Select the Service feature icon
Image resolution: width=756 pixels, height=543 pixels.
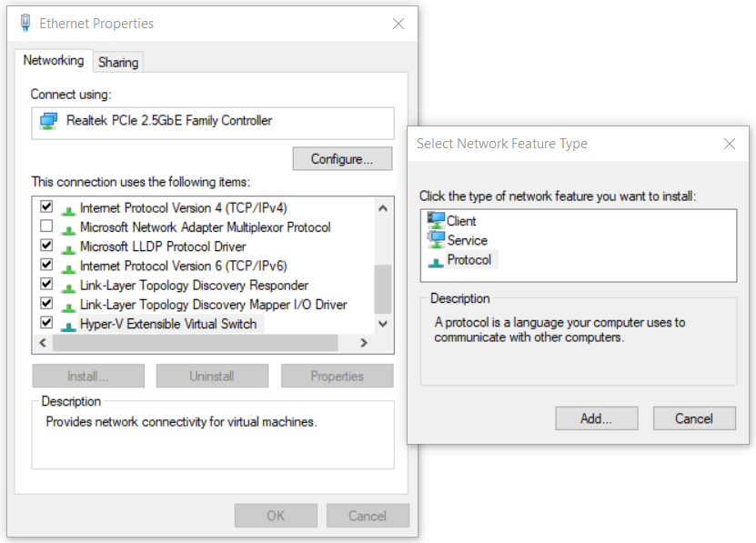point(436,240)
